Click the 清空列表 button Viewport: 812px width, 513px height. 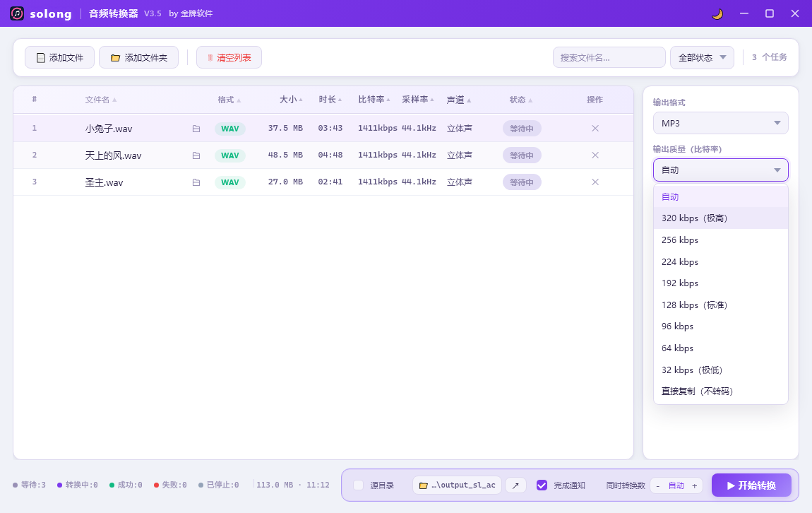[229, 57]
